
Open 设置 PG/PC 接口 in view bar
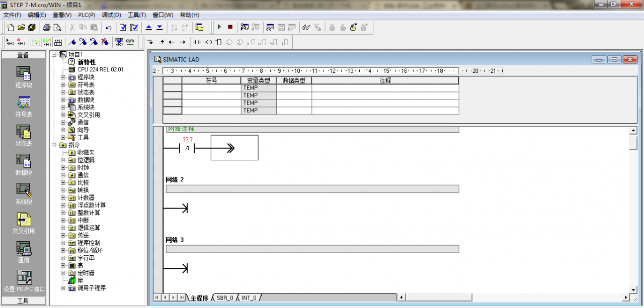point(24,281)
